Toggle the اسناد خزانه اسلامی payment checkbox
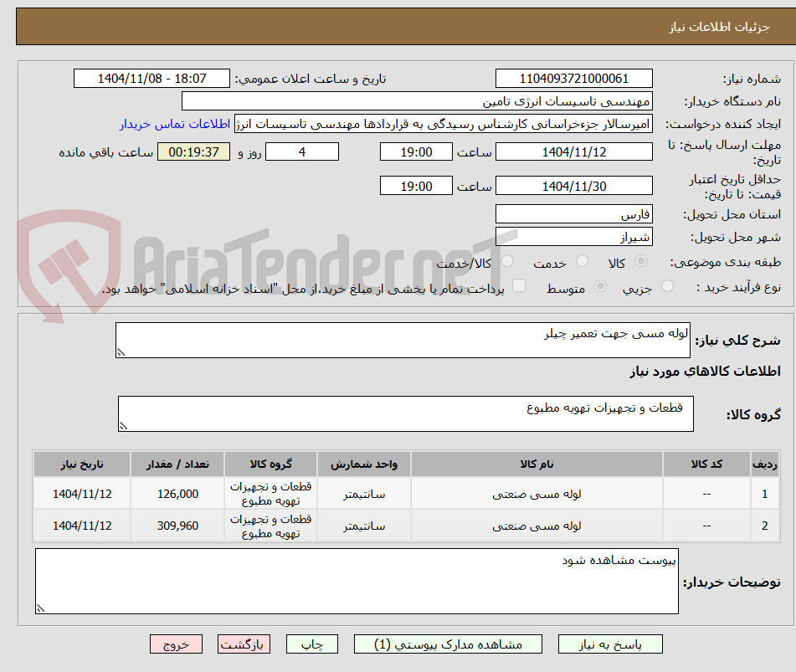Viewport: 796px width, 672px height. coord(519,285)
